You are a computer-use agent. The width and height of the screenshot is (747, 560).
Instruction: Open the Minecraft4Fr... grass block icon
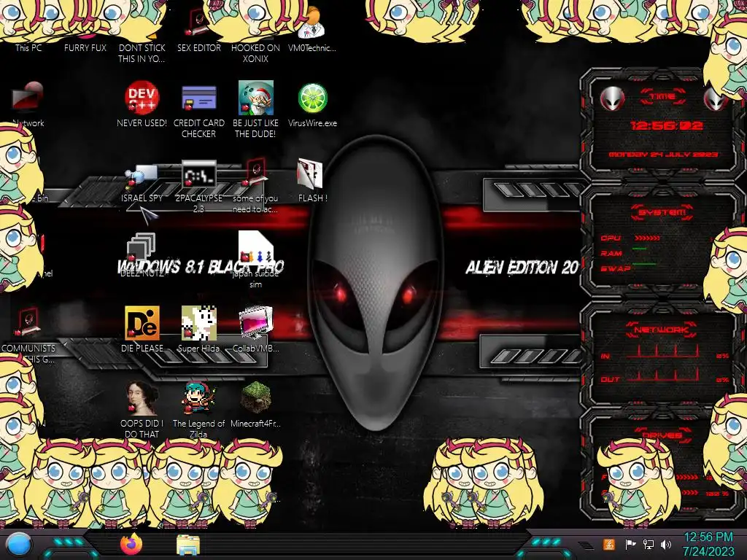(x=256, y=397)
